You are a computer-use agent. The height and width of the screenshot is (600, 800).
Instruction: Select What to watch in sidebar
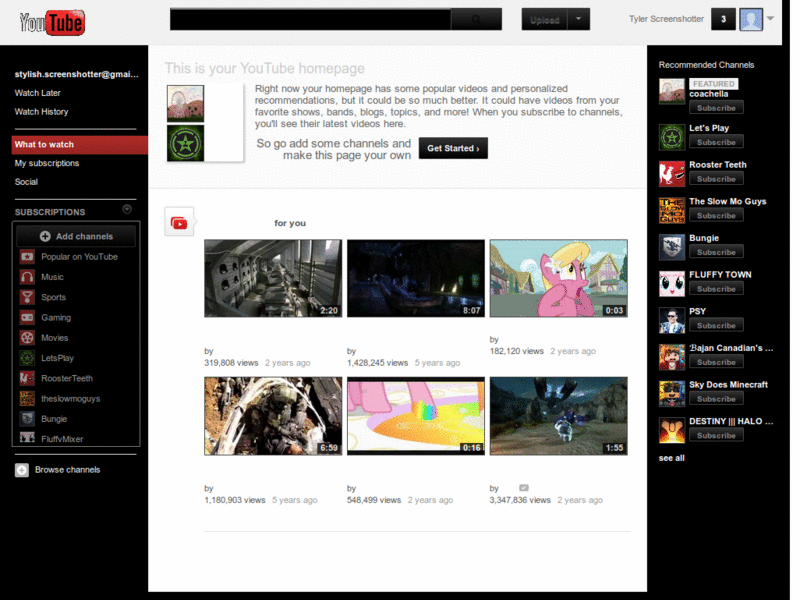tap(80, 145)
